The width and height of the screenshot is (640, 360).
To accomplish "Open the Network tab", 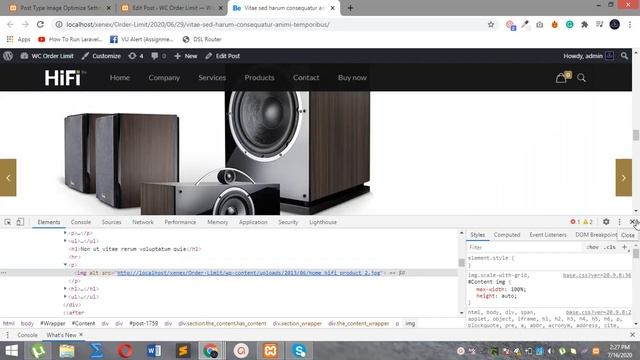I will pyautogui.click(x=143, y=222).
